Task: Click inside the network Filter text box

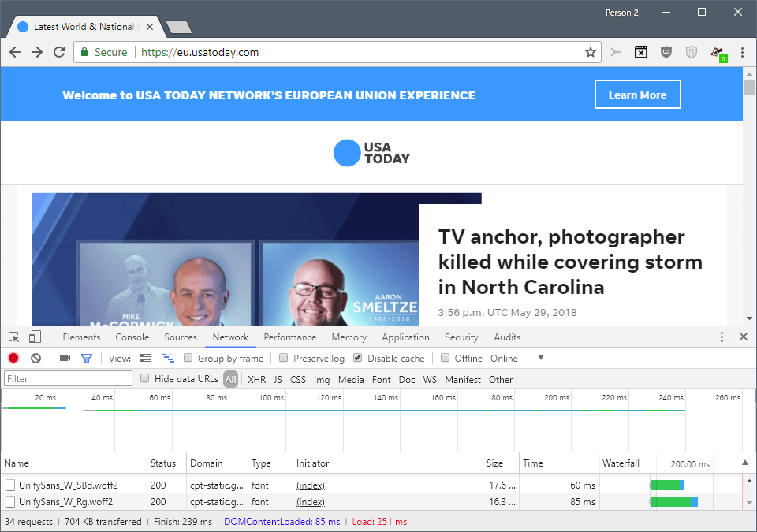Action: click(x=68, y=378)
